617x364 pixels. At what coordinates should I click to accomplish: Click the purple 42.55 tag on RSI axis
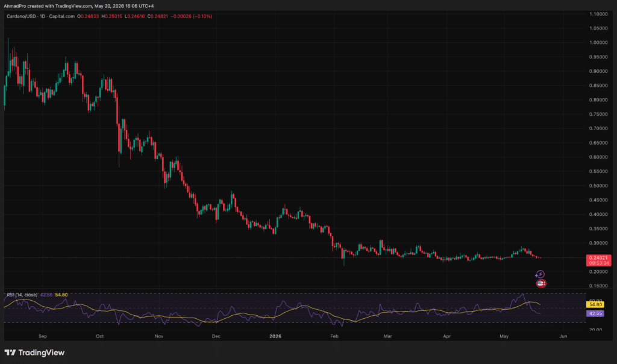pos(595,313)
